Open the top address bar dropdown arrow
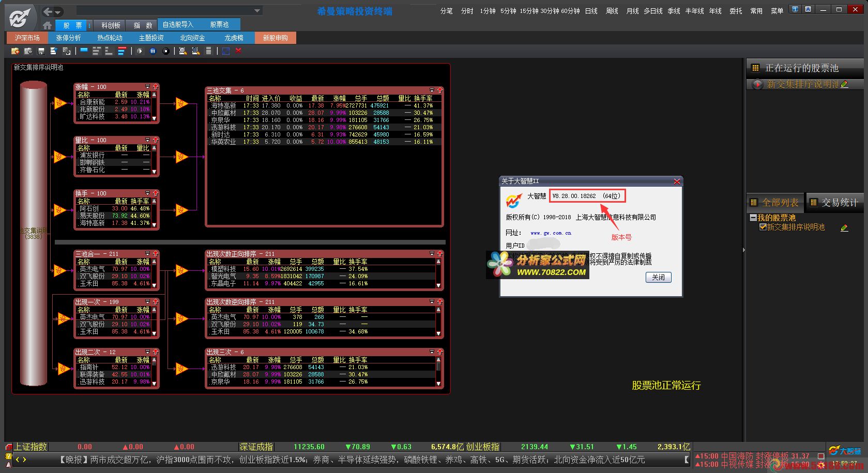 point(257,11)
